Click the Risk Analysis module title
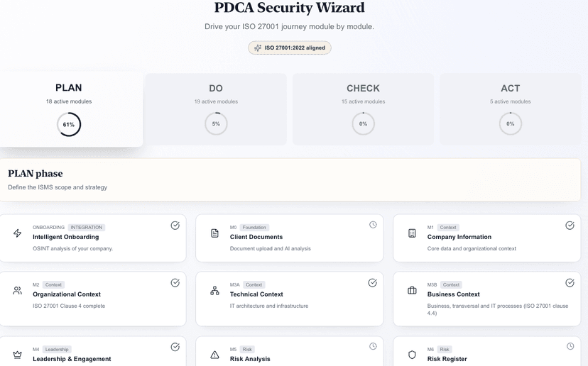The image size is (588, 366). 250,359
